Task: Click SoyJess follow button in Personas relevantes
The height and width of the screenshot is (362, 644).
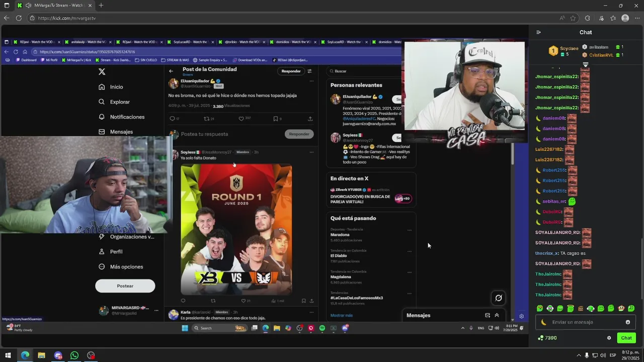Action: point(398,137)
